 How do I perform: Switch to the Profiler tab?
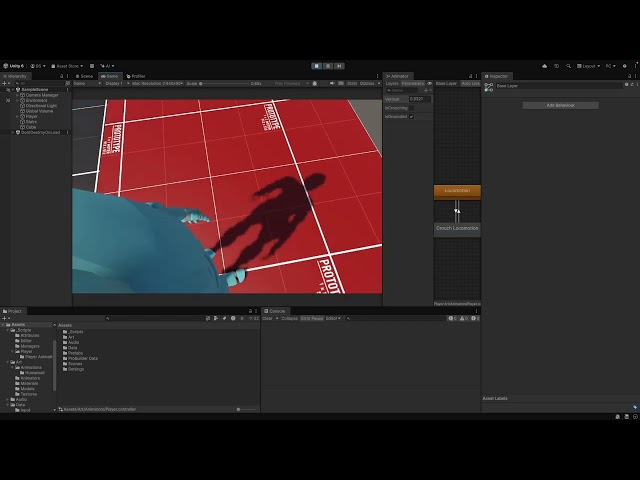136,76
